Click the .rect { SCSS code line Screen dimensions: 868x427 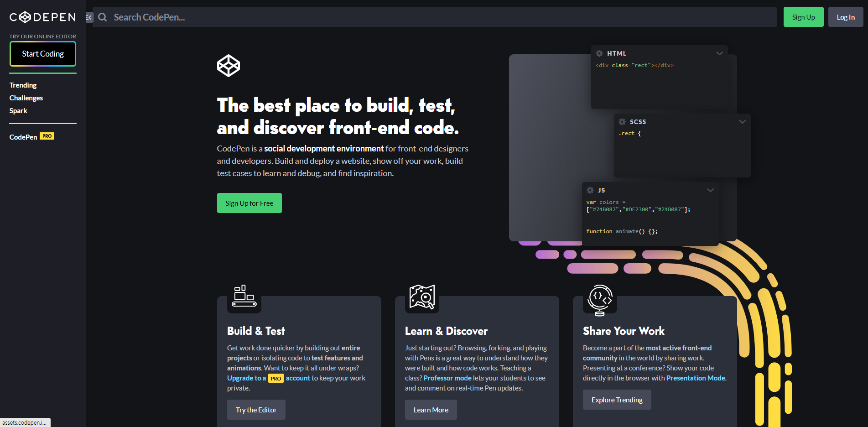click(630, 133)
